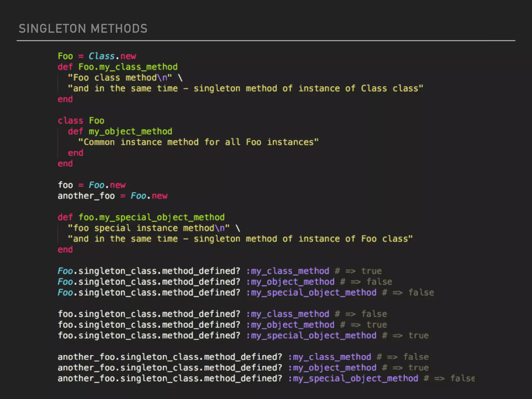Click the 'class Foo' line
Viewport: 532px width, 399px height.
pyautogui.click(x=81, y=121)
